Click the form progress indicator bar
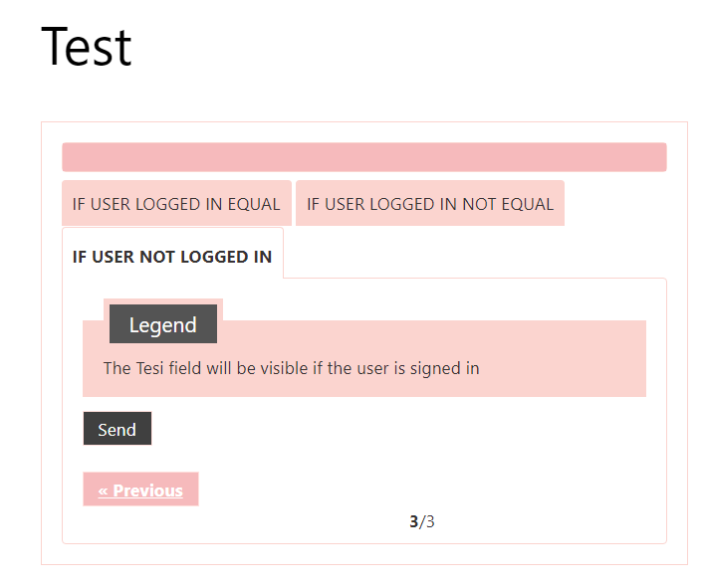The image size is (705, 588). point(363,157)
